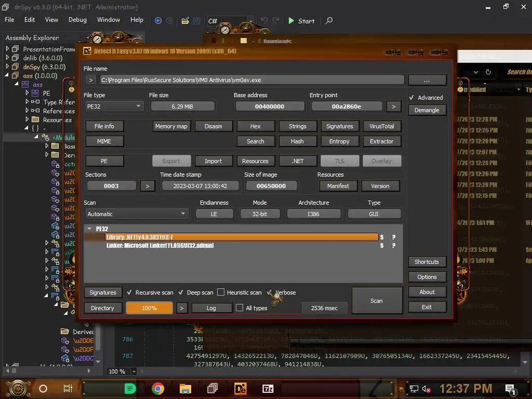Open Task View on the taskbar
532x399 pixels.
(x=68, y=389)
